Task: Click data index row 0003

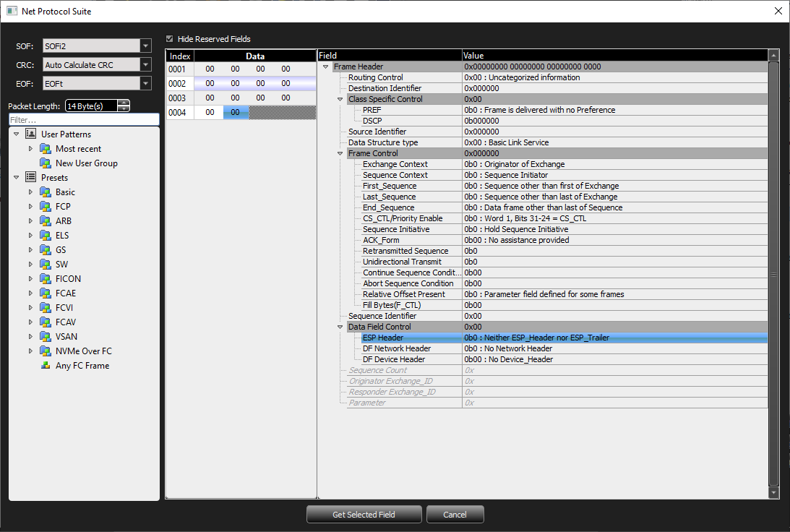Action: pos(241,98)
